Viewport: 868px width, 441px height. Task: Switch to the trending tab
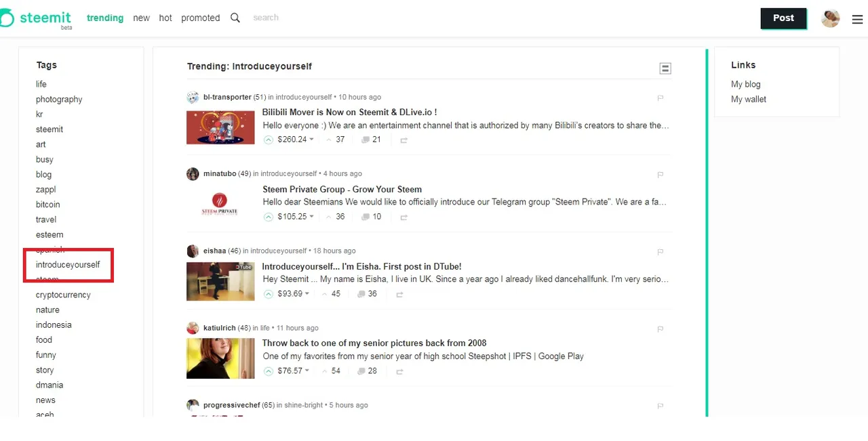[105, 18]
